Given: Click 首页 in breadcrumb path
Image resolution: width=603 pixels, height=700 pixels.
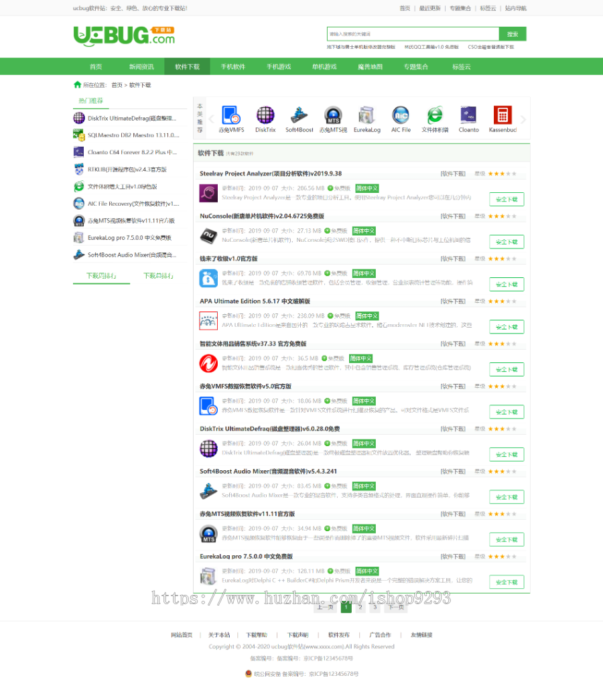Looking at the screenshot, I should 117,85.
